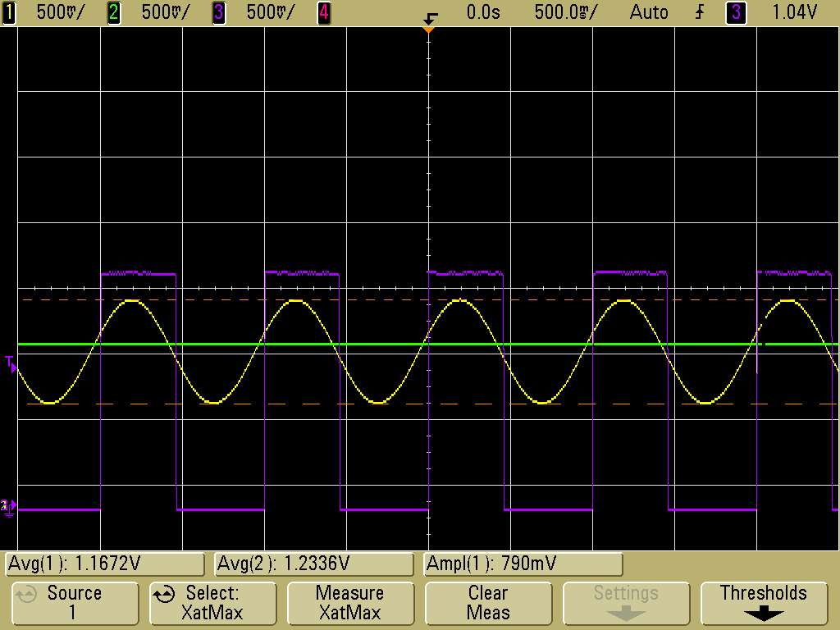The width and height of the screenshot is (840, 630).
Task: Select the green channel 2 indicator
Action: (114, 12)
